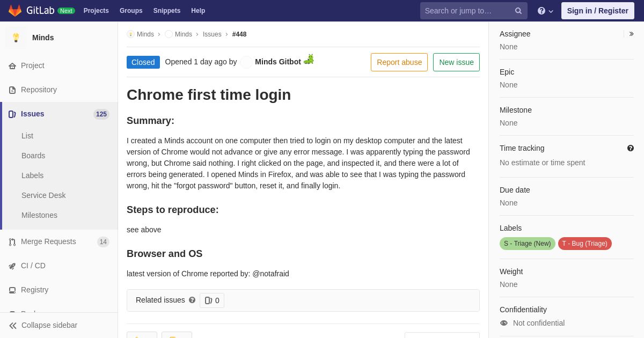Open the issue #448 breadcrumb

[x=239, y=34]
